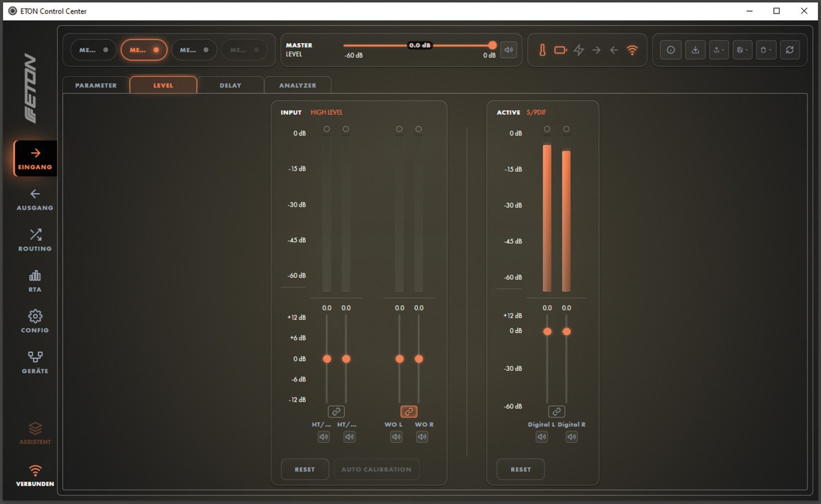Open the Config gear in sidebar
This screenshot has width=821, height=504.
point(35,321)
